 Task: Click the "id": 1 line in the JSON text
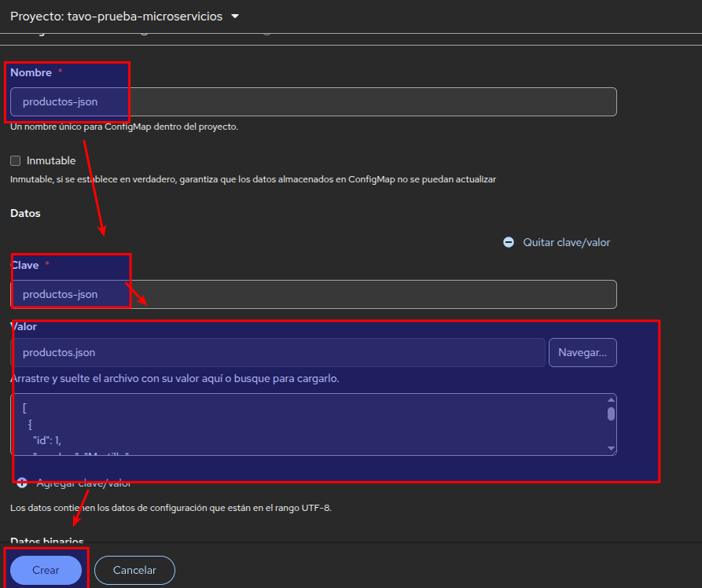[x=46, y=439]
